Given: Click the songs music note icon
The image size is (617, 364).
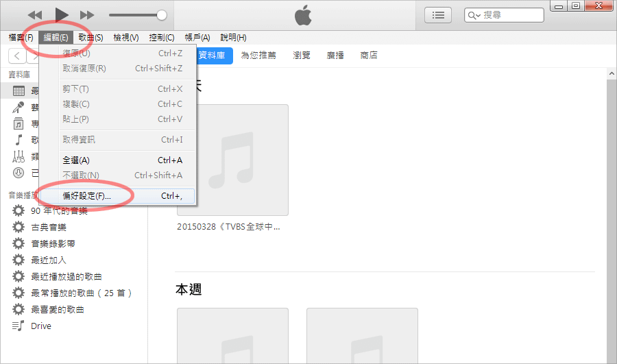Looking at the screenshot, I should point(19,140).
